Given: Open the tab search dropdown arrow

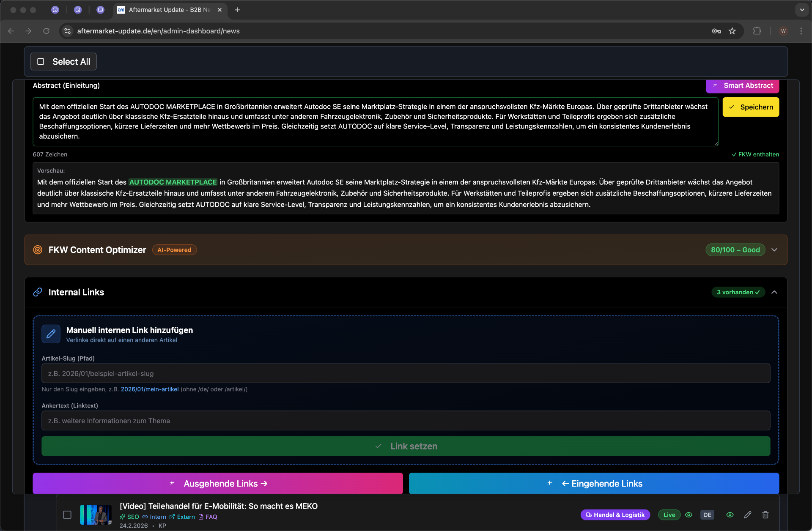Looking at the screenshot, I should 802,10.
